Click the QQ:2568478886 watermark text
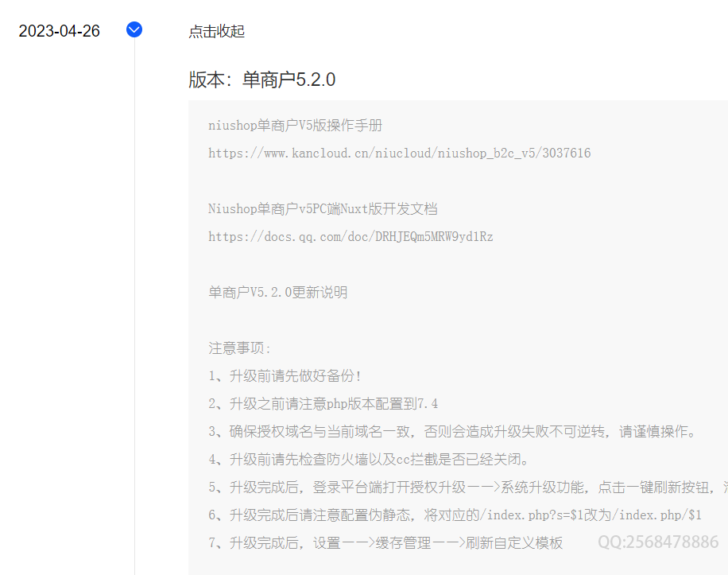 pos(658,542)
